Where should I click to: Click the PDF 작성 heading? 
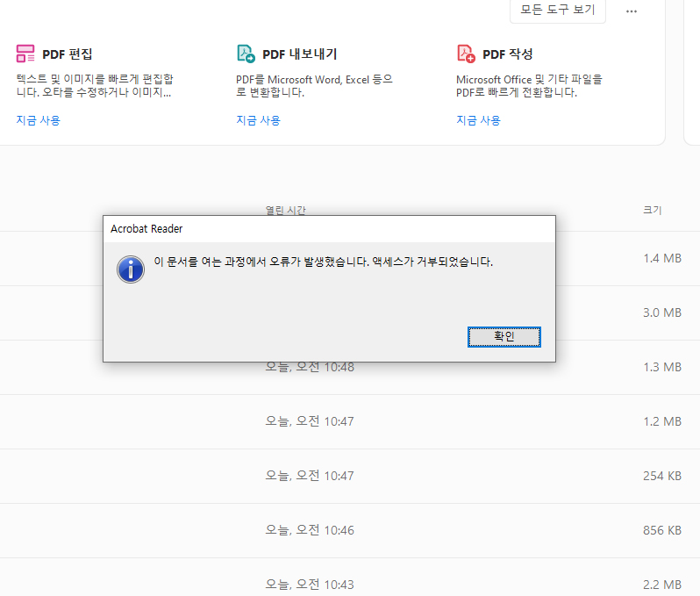click(x=508, y=54)
